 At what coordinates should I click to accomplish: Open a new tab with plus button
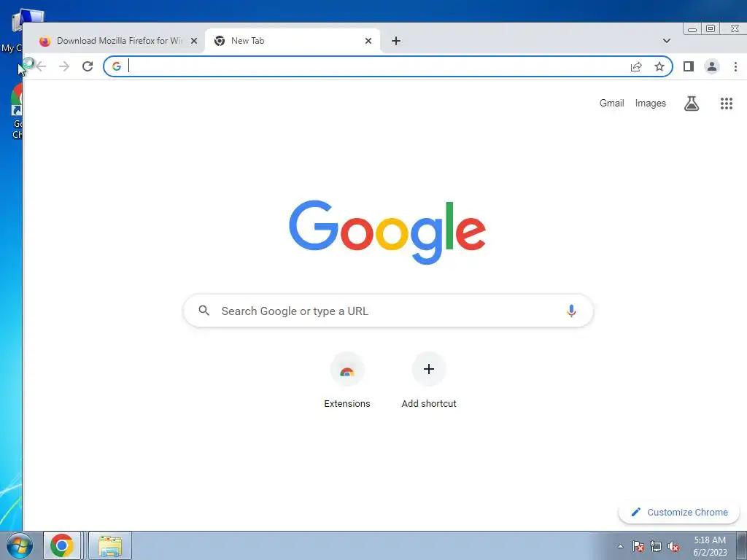point(396,41)
